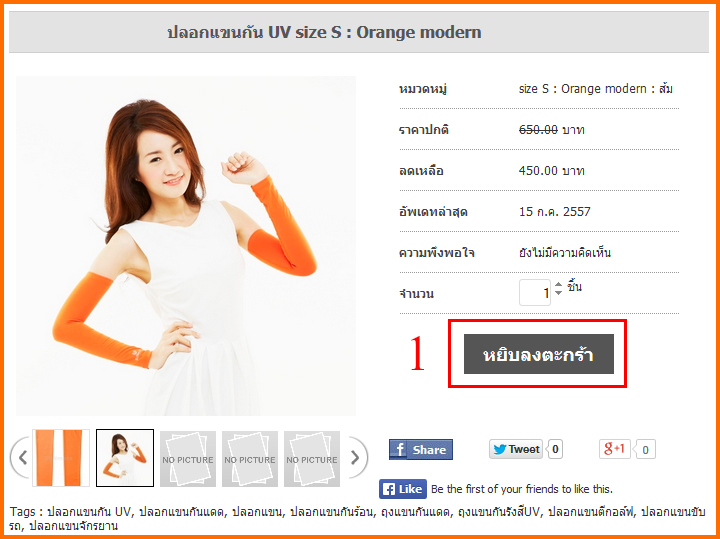This screenshot has width=720, height=539.
Task: Show previous thumbnails with left arrow
Action: pyautogui.click(x=20, y=457)
